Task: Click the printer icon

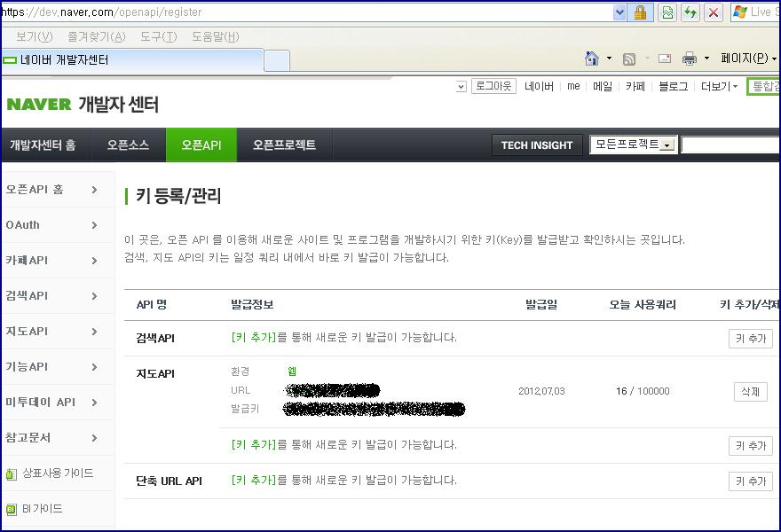Action: 690,59
